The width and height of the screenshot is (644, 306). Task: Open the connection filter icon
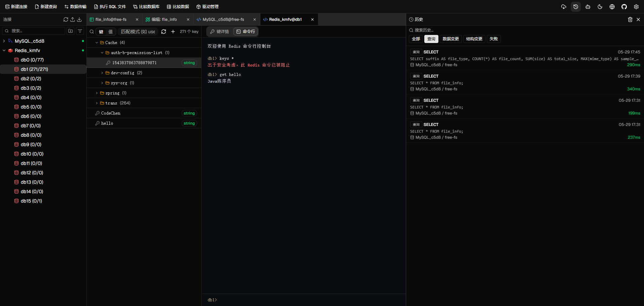pos(80,31)
